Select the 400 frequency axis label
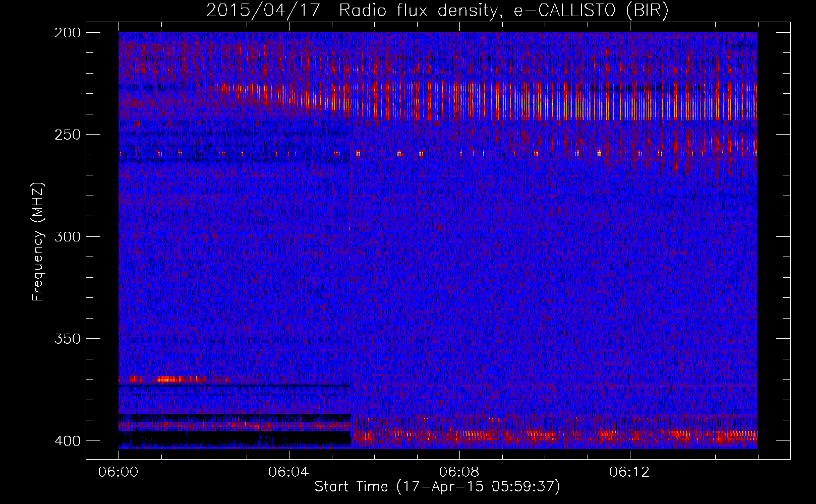 [x=67, y=441]
